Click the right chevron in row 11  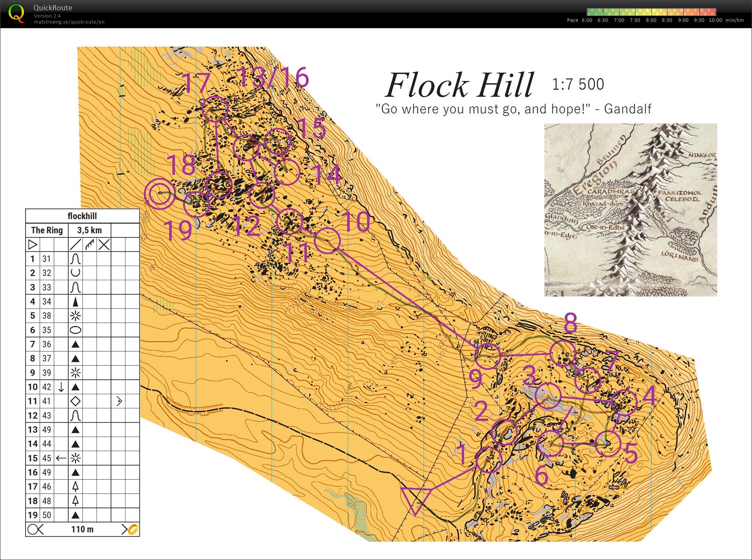pos(119,401)
